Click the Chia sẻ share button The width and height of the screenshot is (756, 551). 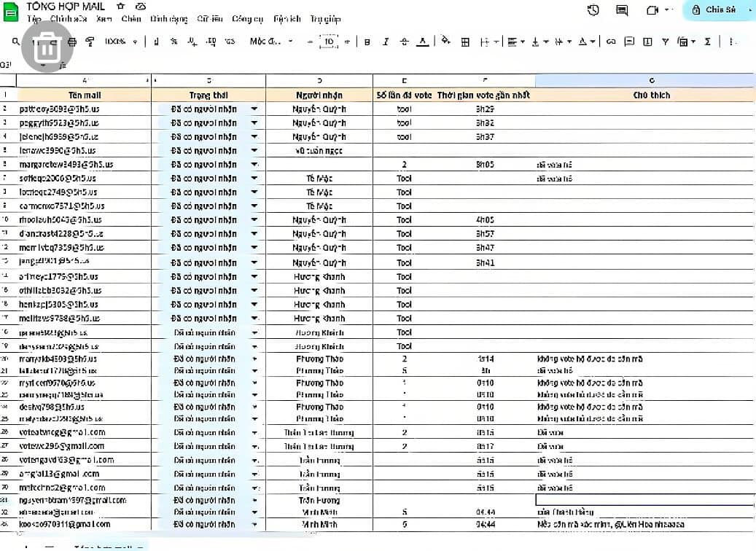click(x=718, y=10)
